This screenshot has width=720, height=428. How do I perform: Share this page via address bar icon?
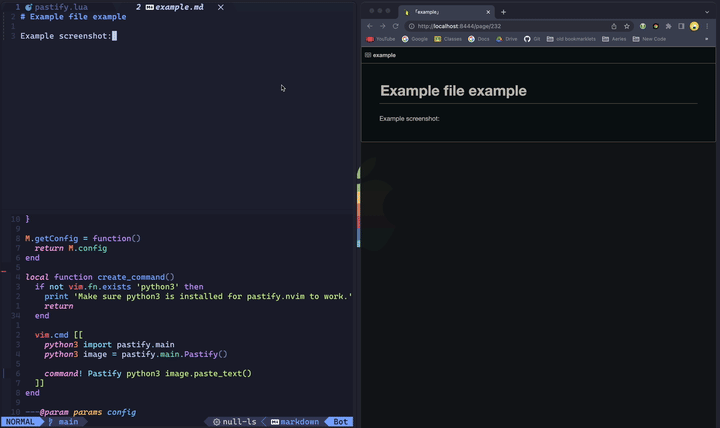coord(614,26)
